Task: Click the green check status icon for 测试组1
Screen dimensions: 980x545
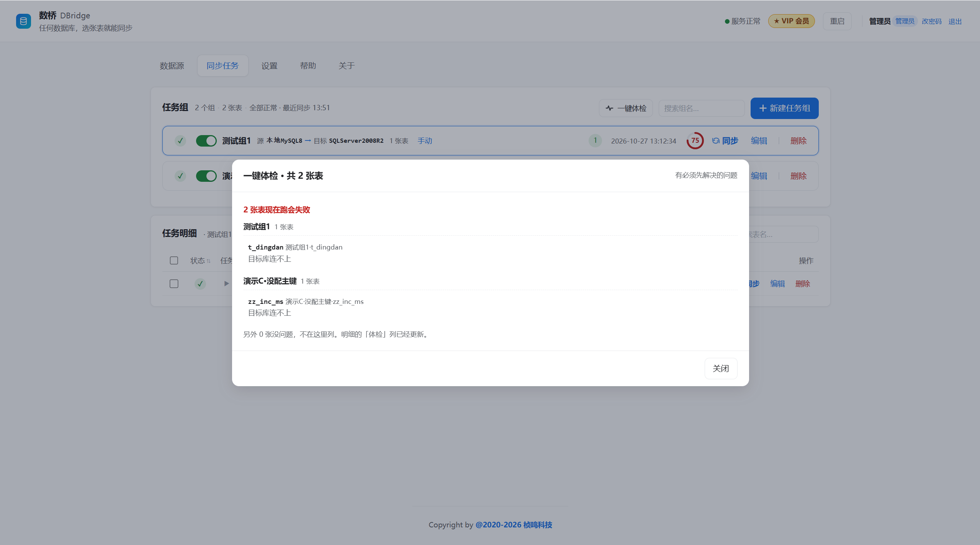Action: point(180,141)
